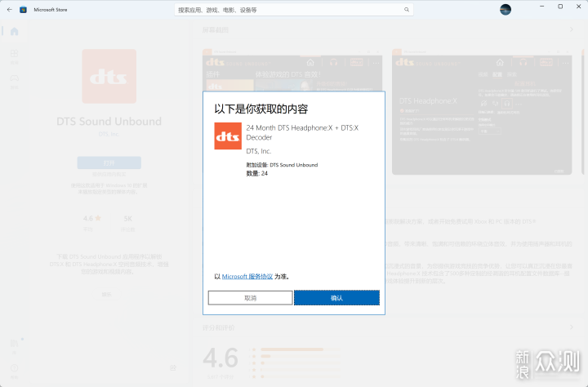Click the 4.6 star average rating
The height and width of the screenshot is (387, 588).
pyautogui.click(x=91, y=218)
